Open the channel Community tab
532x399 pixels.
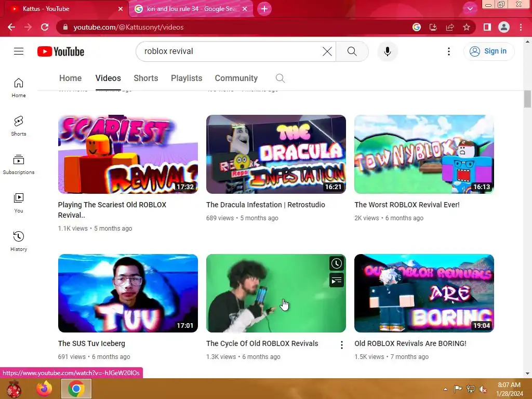tap(236, 78)
